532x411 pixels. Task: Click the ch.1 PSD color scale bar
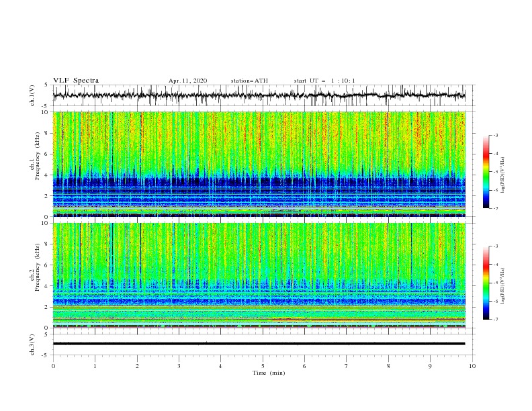click(486, 172)
